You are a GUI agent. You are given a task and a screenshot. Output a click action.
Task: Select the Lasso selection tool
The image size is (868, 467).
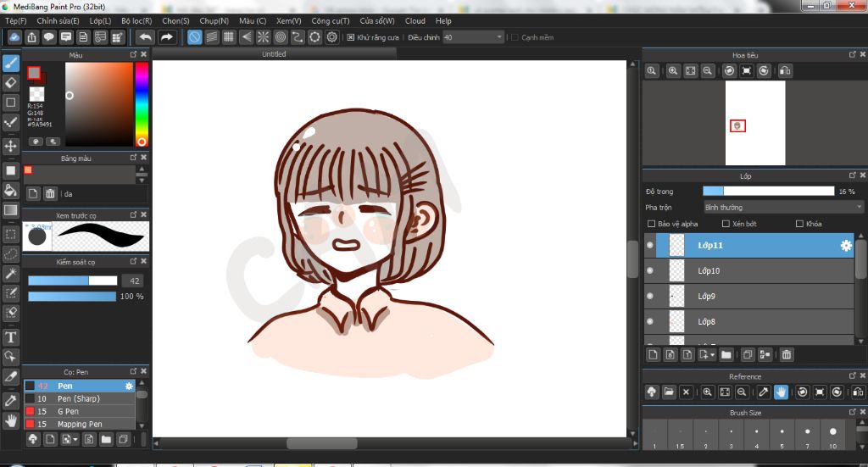[x=10, y=254]
